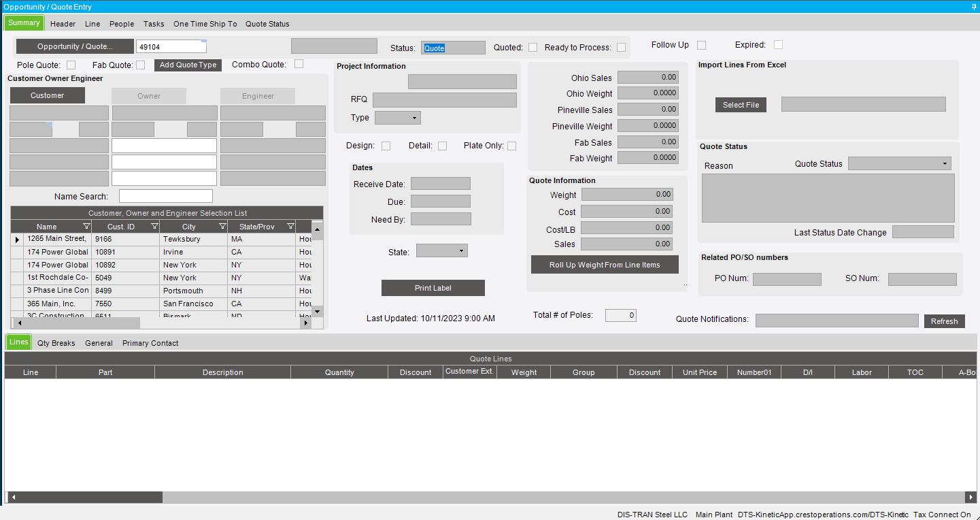Image resolution: width=980 pixels, height=520 pixels.
Task: Toggle the Quoted checkbox
Action: (533, 48)
